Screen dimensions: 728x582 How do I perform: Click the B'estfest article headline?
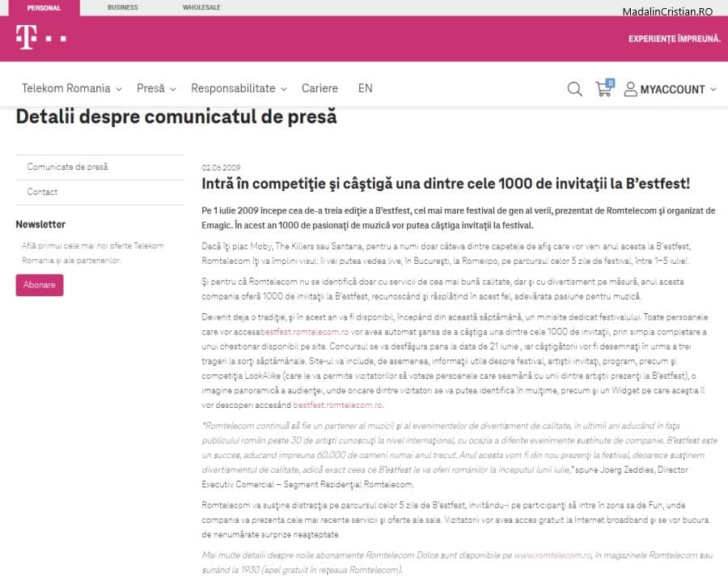click(445, 184)
